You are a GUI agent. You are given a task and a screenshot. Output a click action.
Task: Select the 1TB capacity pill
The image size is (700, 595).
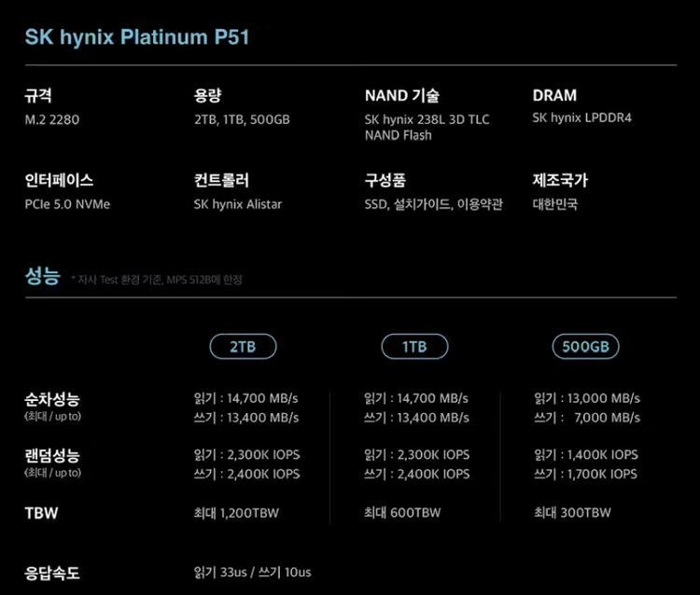point(414,347)
